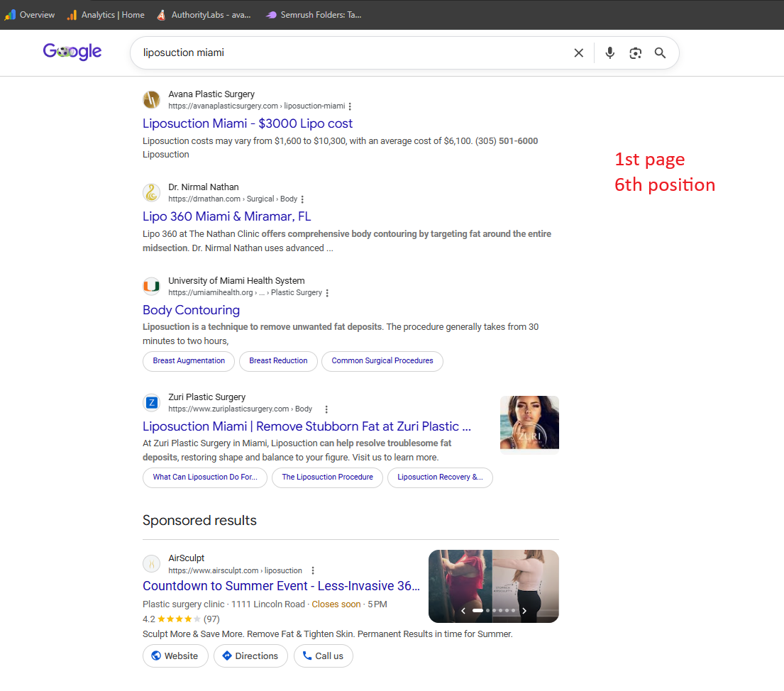
Task: Click the Dr. Nirmal Nathan favicon
Action: [152, 192]
